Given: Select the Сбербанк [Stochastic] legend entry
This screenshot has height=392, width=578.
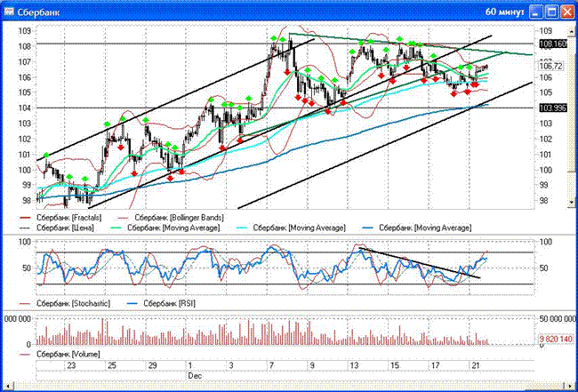Looking at the screenshot, I should click(65, 304).
